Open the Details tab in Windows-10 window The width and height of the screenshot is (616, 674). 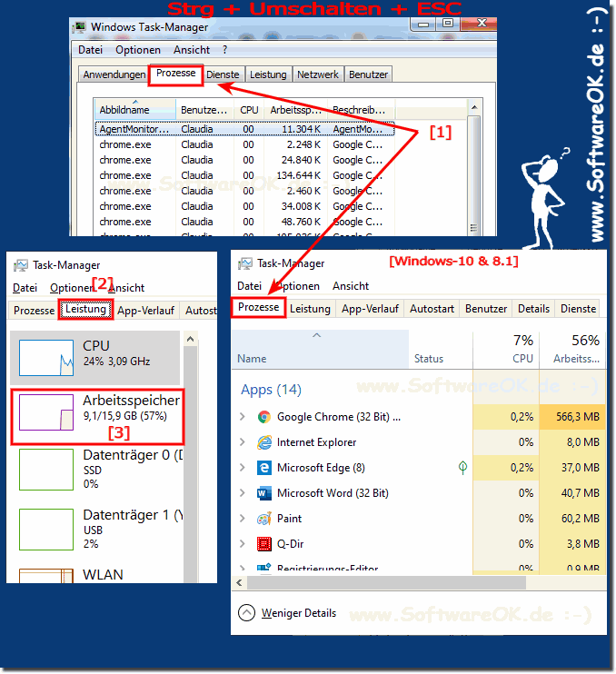coord(534,309)
